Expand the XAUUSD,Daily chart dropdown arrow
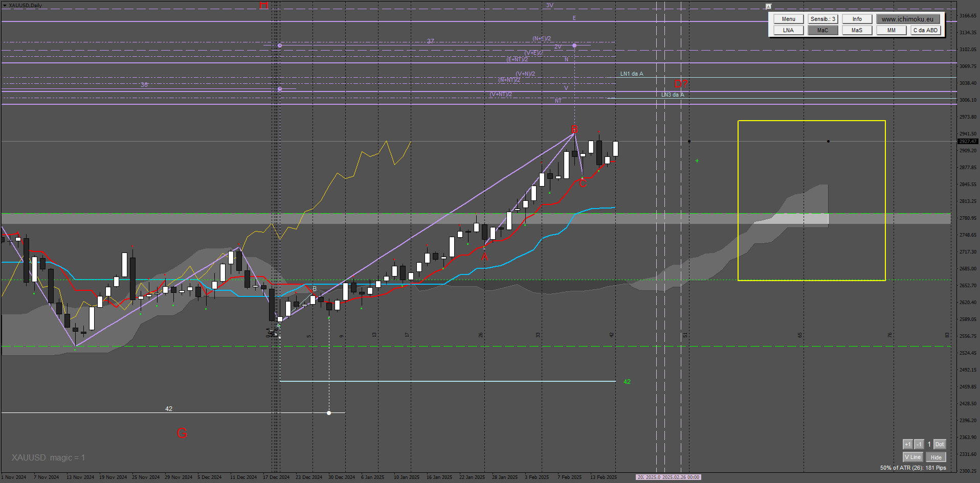Viewport: 980px width, 483px height. pos(5,6)
